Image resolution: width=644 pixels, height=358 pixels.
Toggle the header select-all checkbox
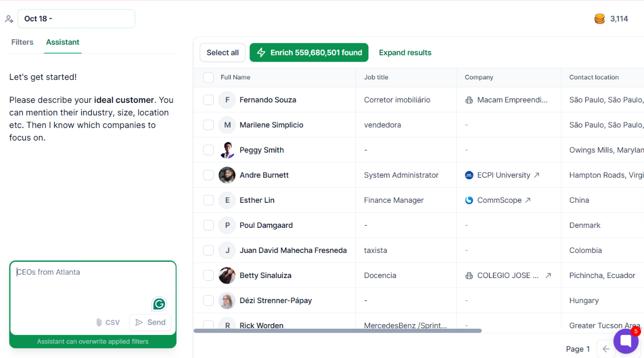[209, 77]
